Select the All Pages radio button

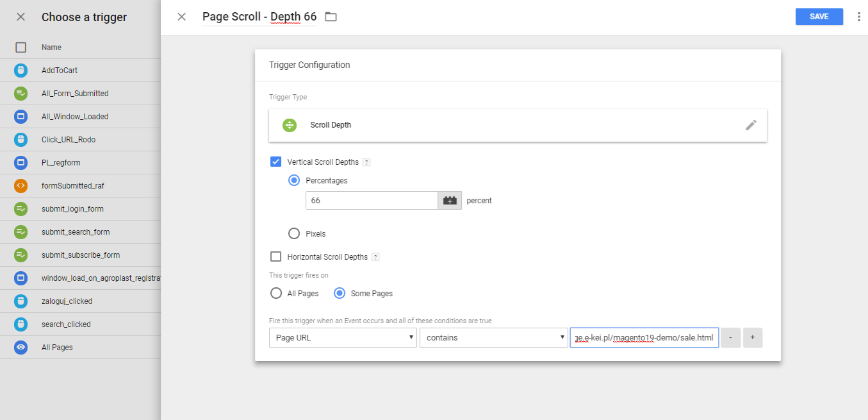pyautogui.click(x=276, y=294)
